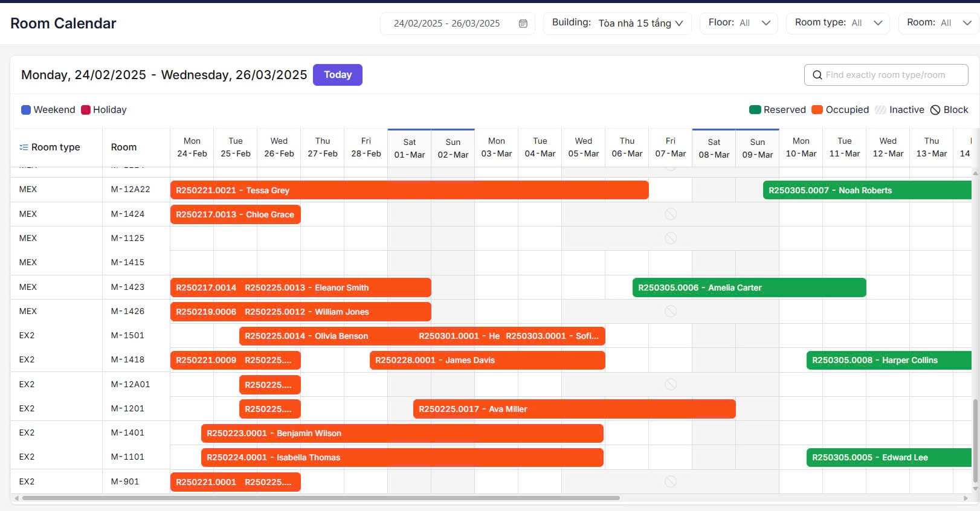The image size is (980, 511).
Task: Select room M-12A22
Action: pyautogui.click(x=131, y=189)
